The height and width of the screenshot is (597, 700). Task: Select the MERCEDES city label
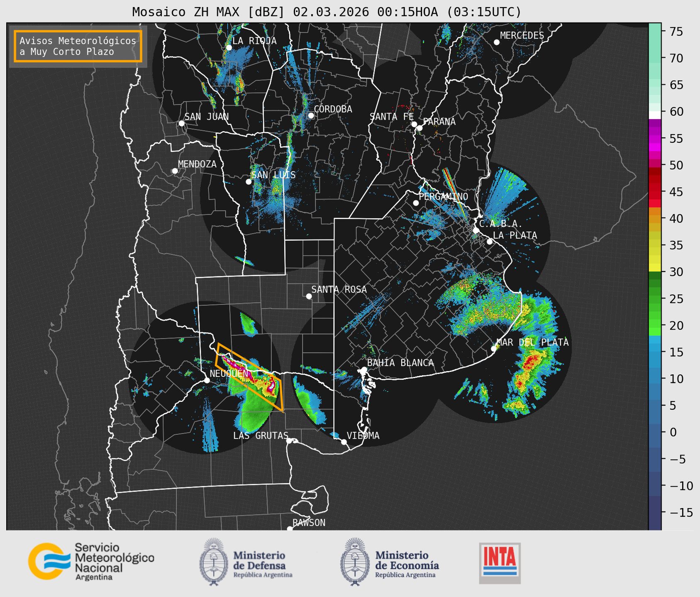(522, 35)
